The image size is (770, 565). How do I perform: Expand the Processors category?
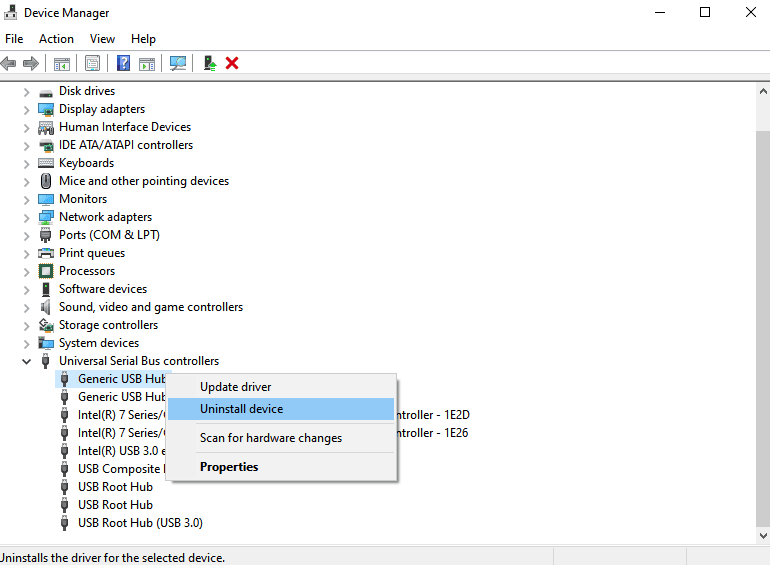27,271
